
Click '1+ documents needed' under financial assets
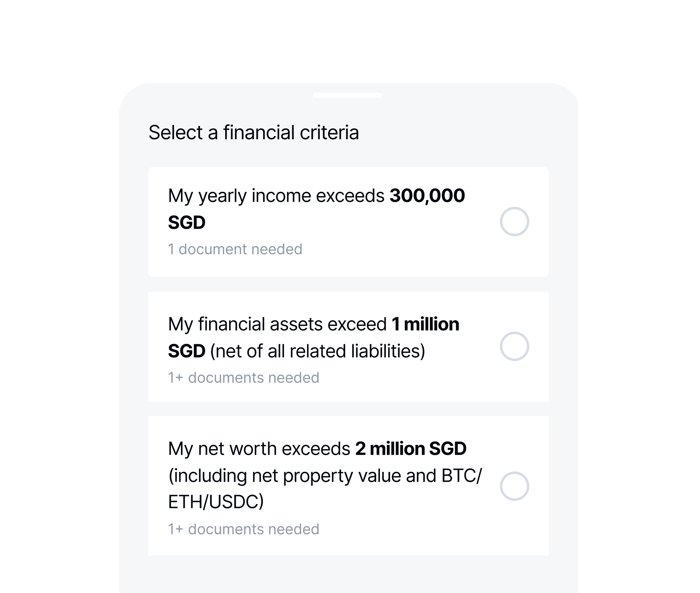pyautogui.click(x=243, y=378)
